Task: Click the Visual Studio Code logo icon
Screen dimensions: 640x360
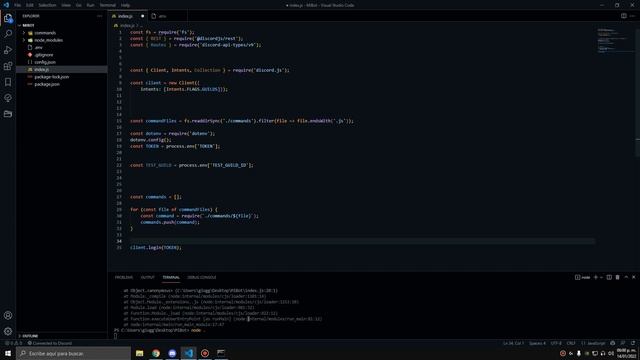Action: (x=6, y=5)
